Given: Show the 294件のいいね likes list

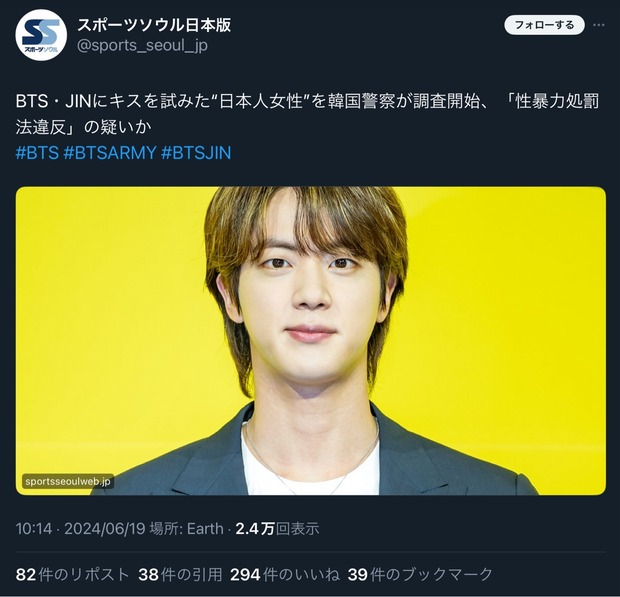Looking at the screenshot, I should pos(285,574).
